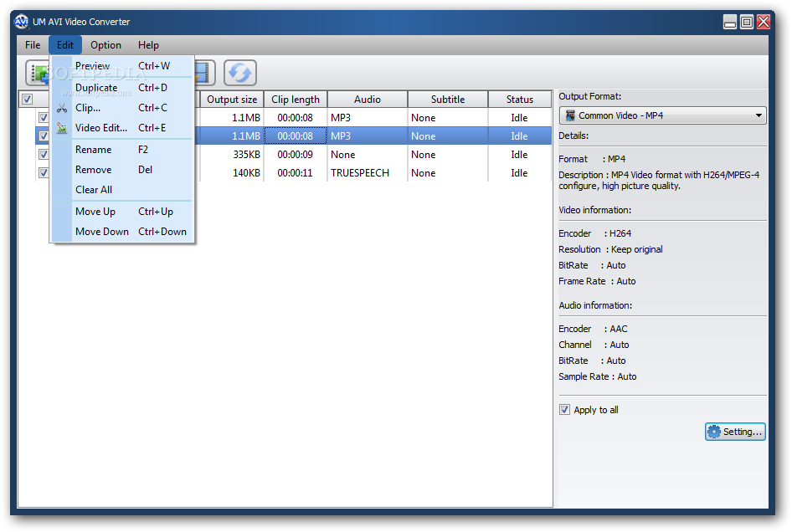The height and width of the screenshot is (532, 792).
Task: Select the TRUESPEECH audio cell
Action: [368, 173]
